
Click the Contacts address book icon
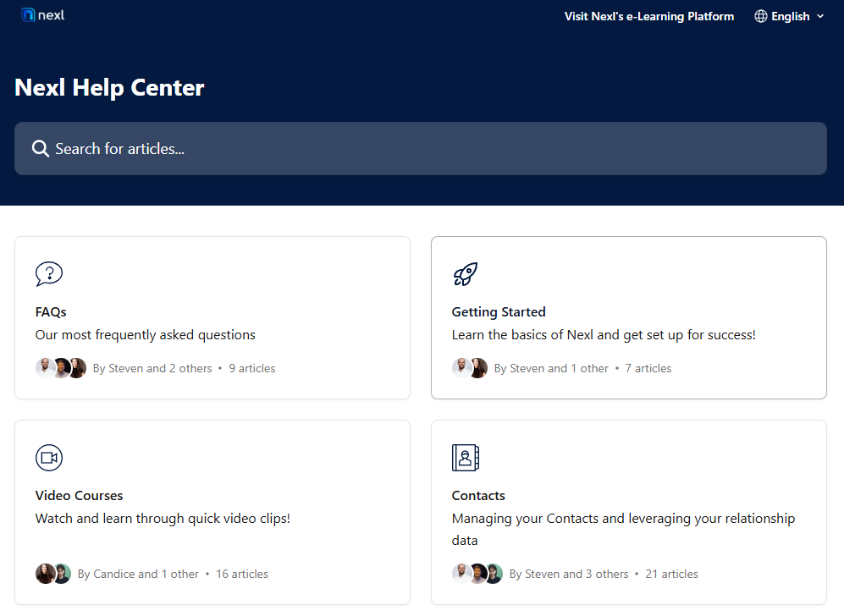465,458
